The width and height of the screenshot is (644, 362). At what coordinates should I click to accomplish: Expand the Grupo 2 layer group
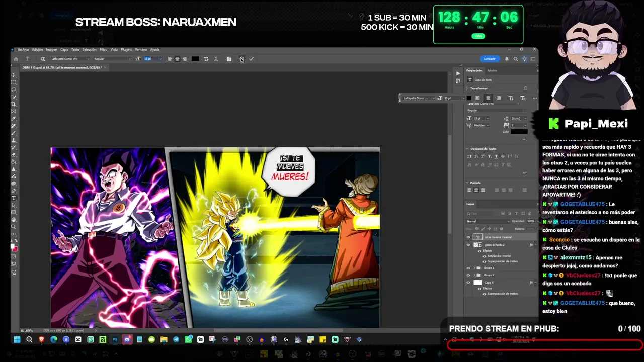(x=474, y=275)
